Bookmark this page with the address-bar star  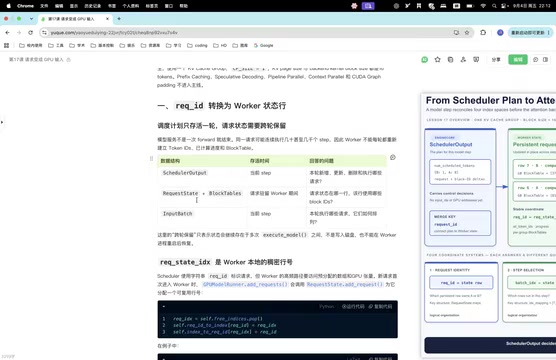pos(467,33)
